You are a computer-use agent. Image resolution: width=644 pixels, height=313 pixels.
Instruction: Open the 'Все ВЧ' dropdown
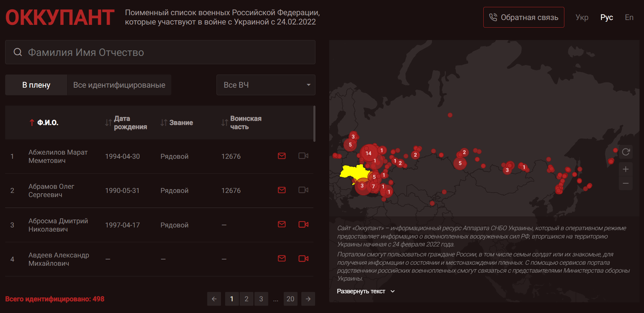coord(266,85)
